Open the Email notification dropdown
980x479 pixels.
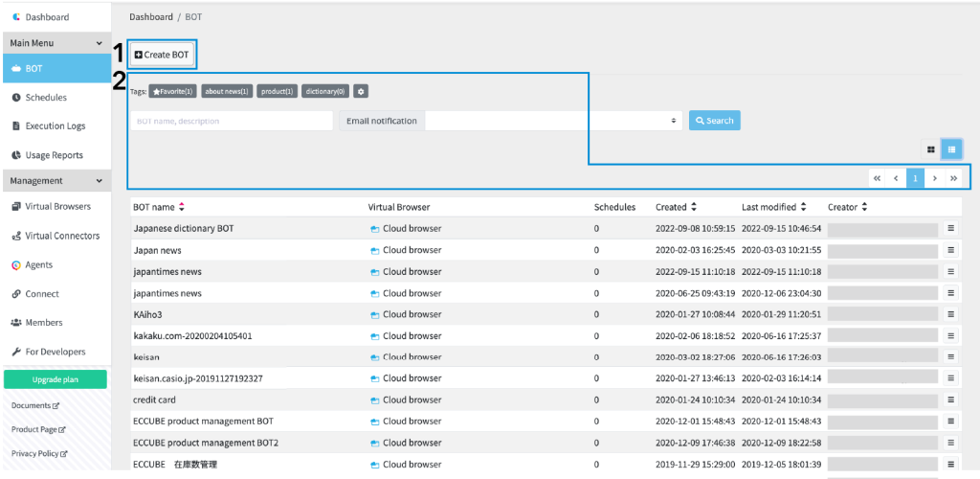[553, 121]
